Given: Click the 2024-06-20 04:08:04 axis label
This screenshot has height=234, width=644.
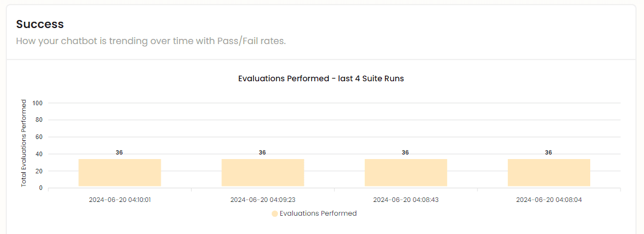Looking at the screenshot, I should (x=548, y=200).
